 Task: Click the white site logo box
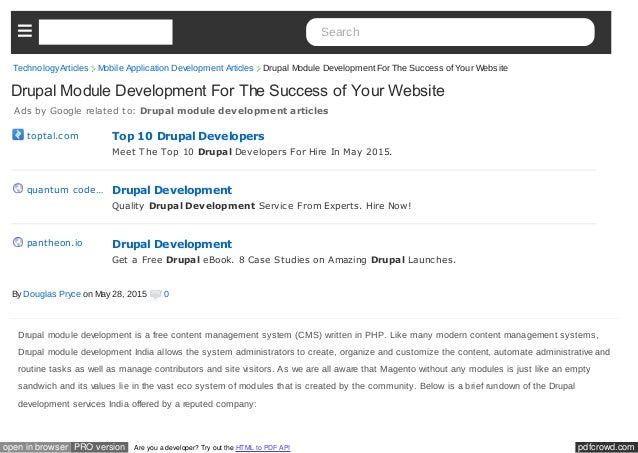[105, 32]
